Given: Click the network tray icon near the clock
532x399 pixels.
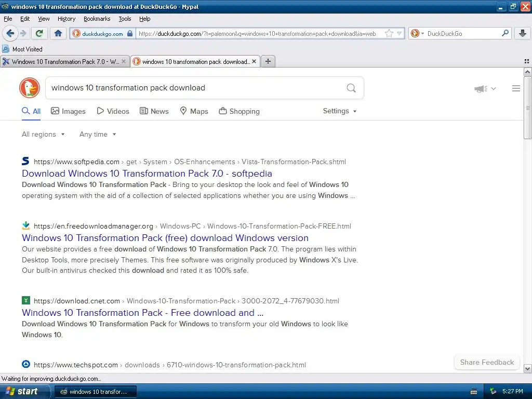Looking at the screenshot, I should (493, 392).
